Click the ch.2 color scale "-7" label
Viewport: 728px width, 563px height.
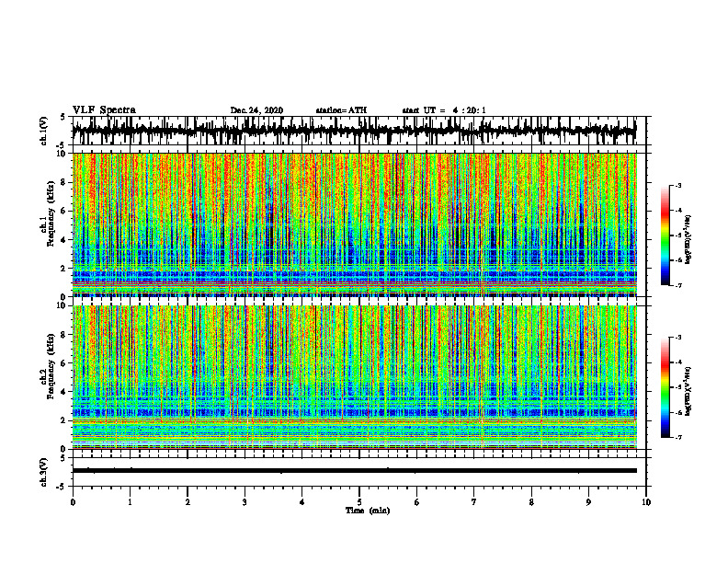(678, 438)
